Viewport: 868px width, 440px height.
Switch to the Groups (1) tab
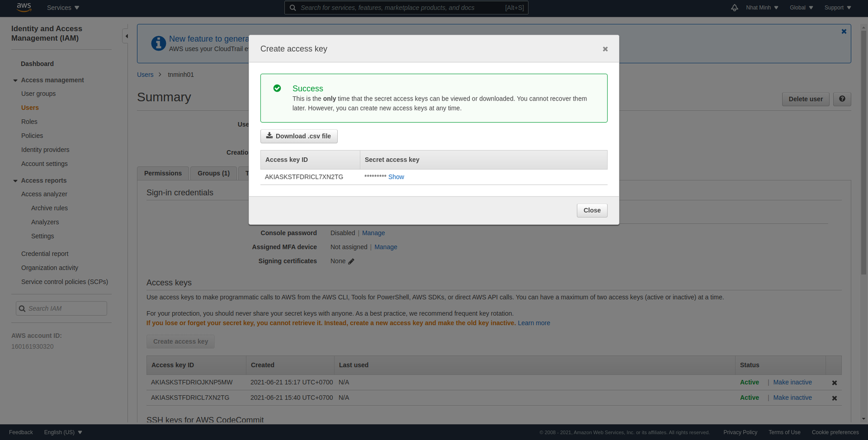tap(214, 173)
